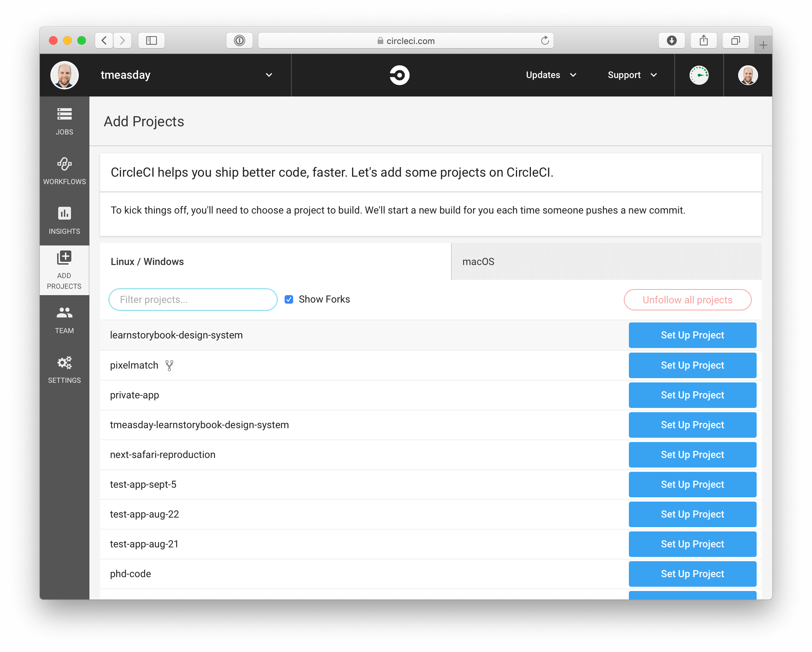Click the Safari share icon

tap(703, 41)
